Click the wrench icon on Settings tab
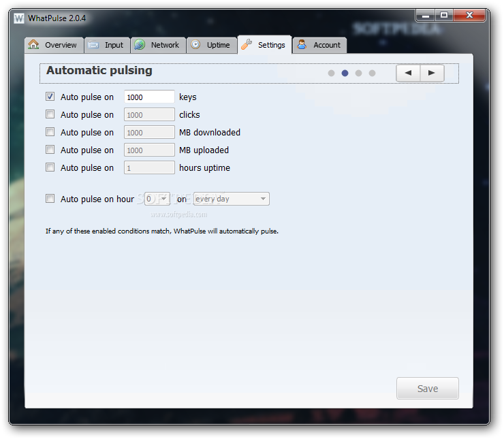Screen dimensions: 504x439 click(x=247, y=44)
